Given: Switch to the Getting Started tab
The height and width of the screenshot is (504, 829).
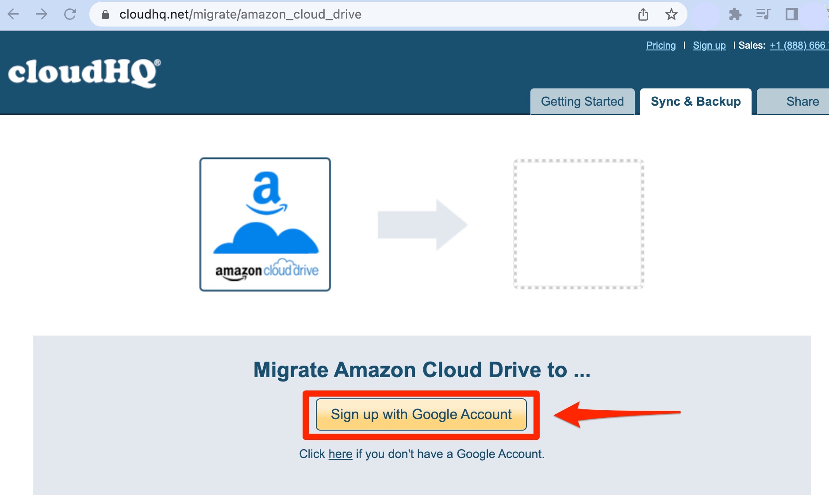Looking at the screenshot, I should click(582, 101).
